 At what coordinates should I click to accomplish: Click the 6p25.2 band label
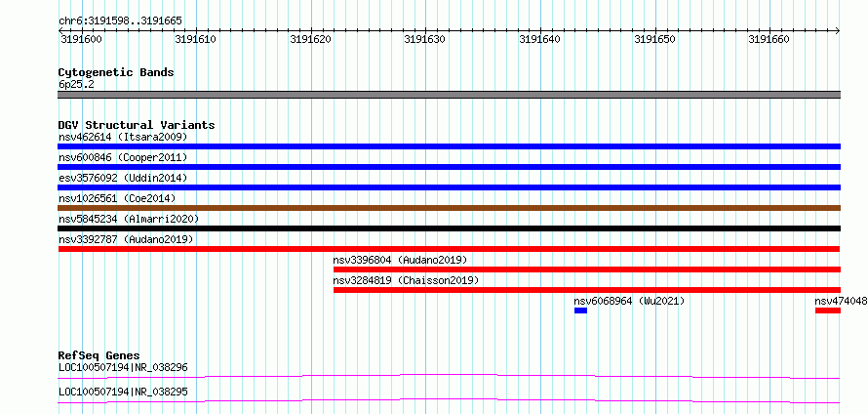(76, 84)
